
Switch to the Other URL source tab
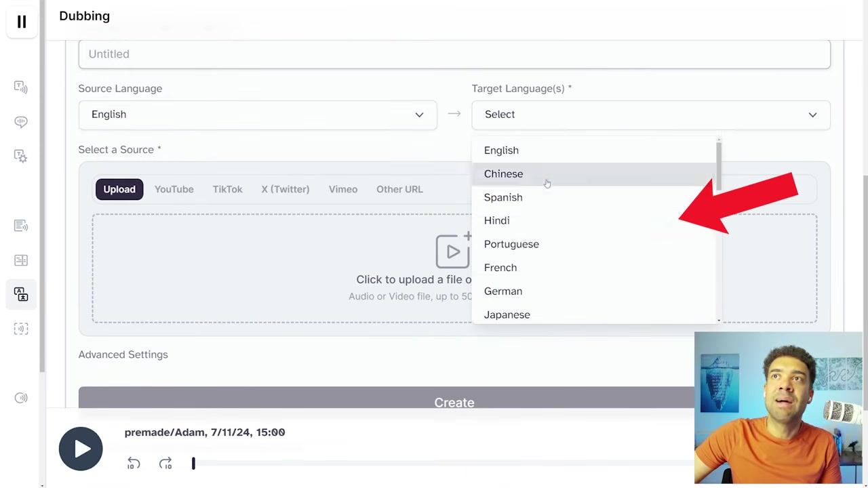coord(399,189)
